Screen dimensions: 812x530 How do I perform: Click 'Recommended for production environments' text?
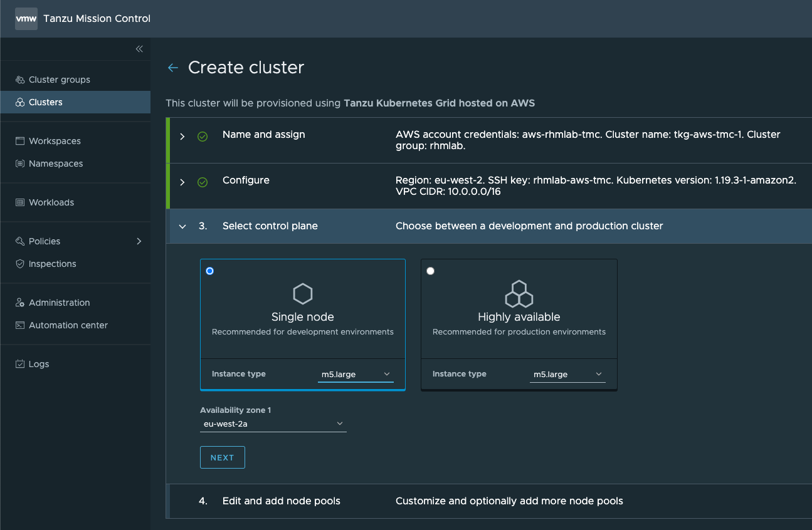click(519, 332)
